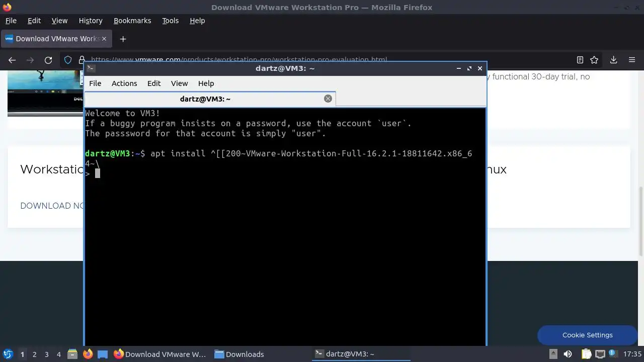Screen dimensions: 644x362
Task: Click Firefox site lock security icon
Action: click(x=83, y=60)
